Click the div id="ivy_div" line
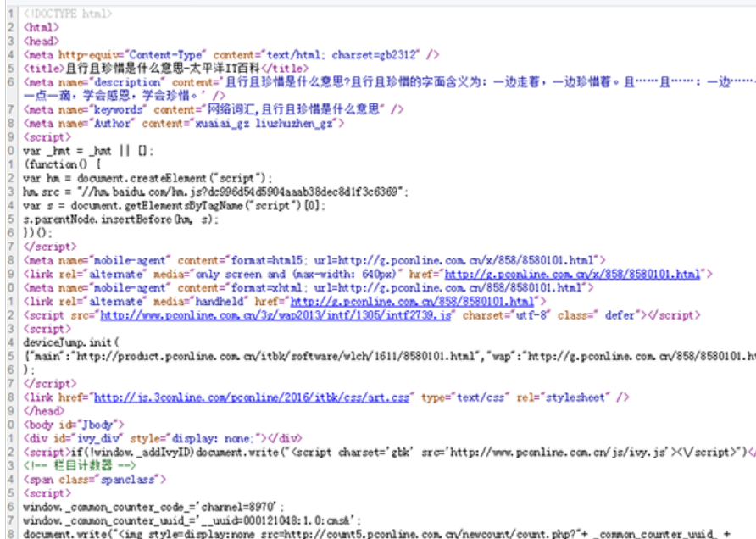Image resolution: width=756 pixels, height=539 pixels. tap(163, 438)
